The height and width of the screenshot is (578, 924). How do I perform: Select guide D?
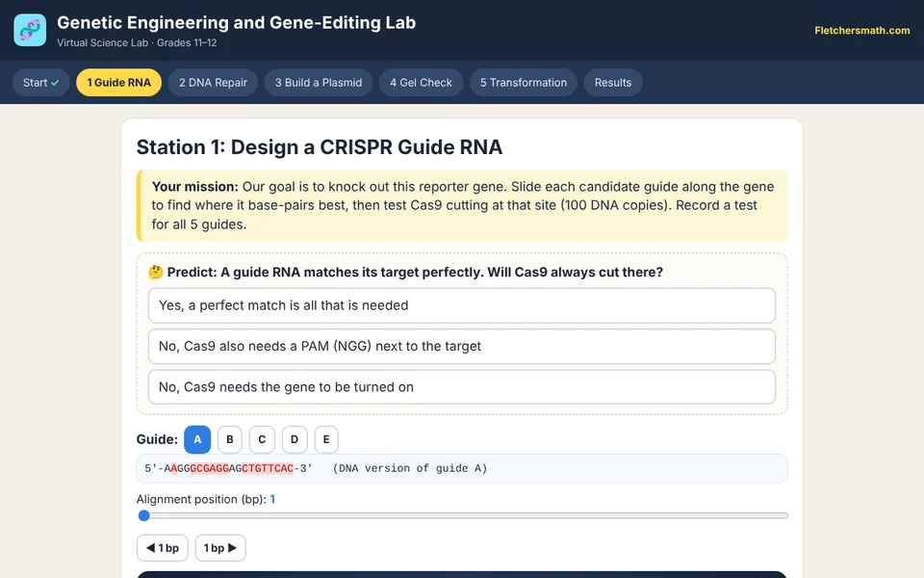coord(295,439)
